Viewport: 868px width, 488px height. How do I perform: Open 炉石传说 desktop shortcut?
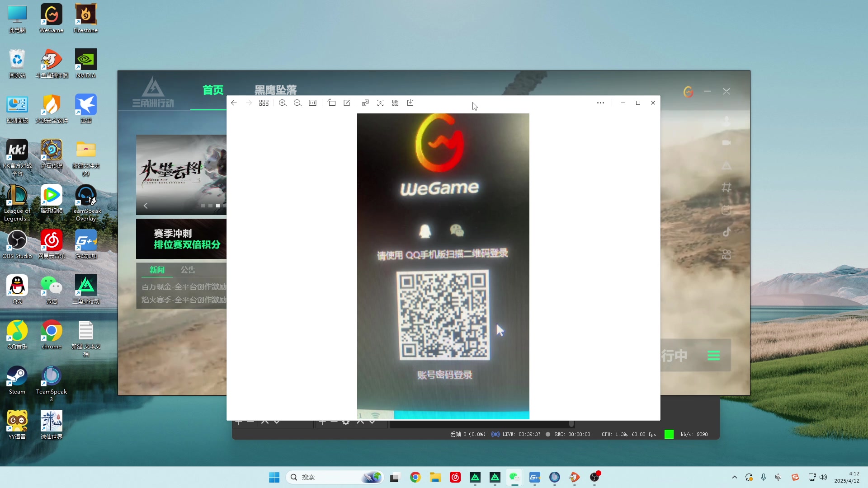(52, 154)
